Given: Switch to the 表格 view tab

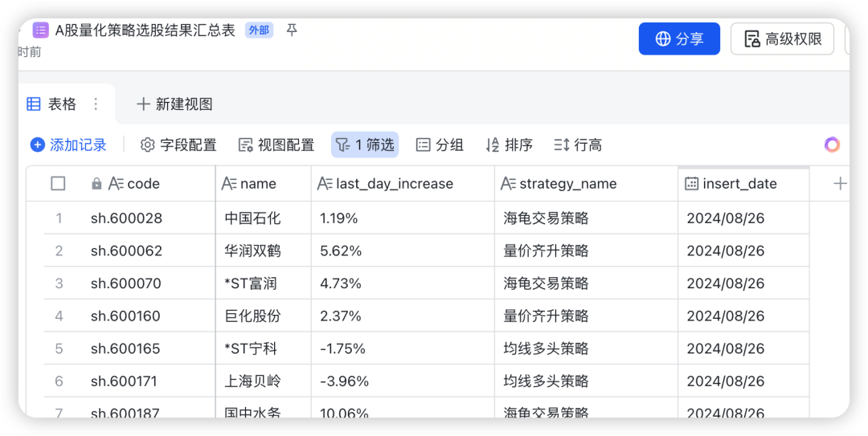Looking at the screenshot, I should pos(53,104).
